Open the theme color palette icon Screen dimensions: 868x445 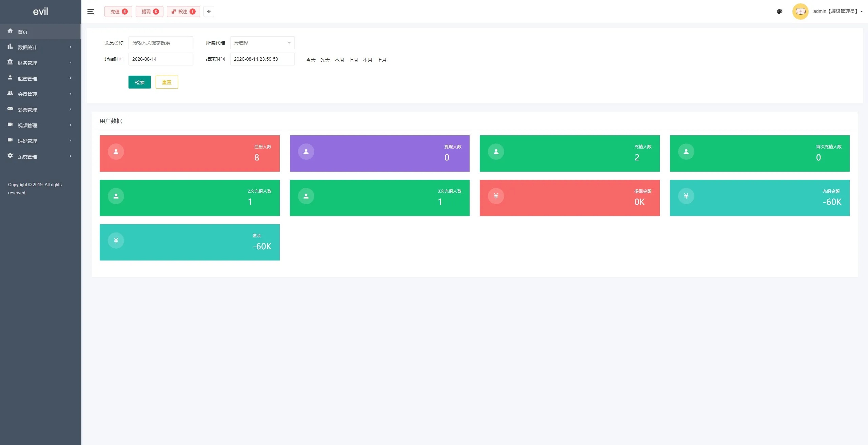[780, 12]
